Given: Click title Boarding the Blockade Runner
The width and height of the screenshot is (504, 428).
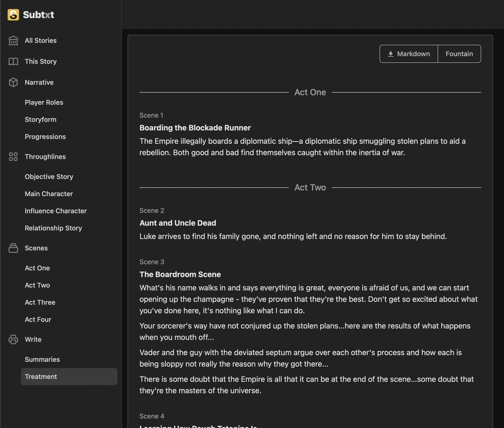Looking at the screenshot, I should coord(195,128).
